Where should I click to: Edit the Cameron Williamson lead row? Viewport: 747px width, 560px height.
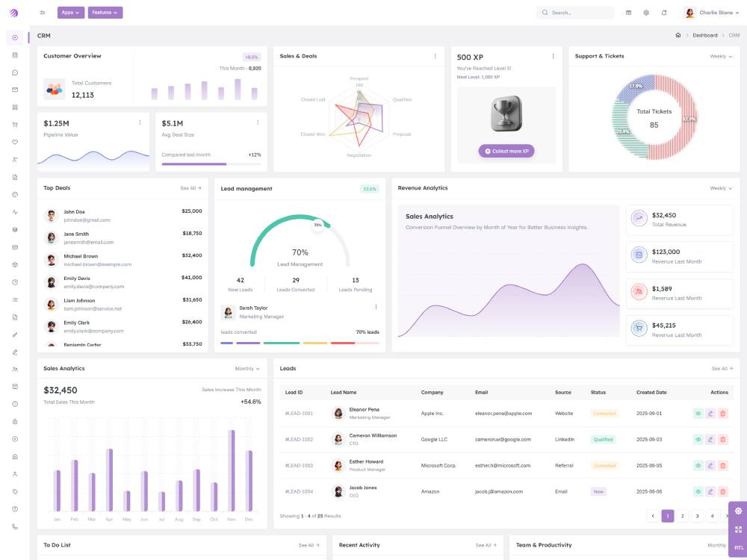tap(710, 439)
